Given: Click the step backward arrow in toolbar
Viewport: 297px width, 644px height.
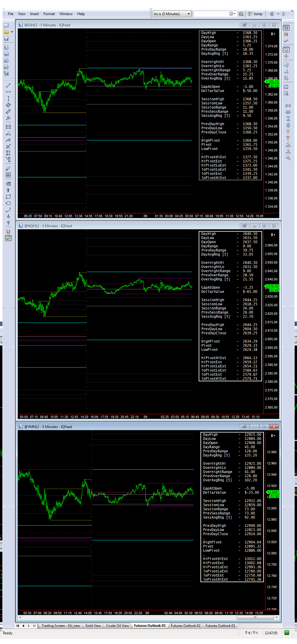Looking at the screenshot, I should tap(272, 14).
